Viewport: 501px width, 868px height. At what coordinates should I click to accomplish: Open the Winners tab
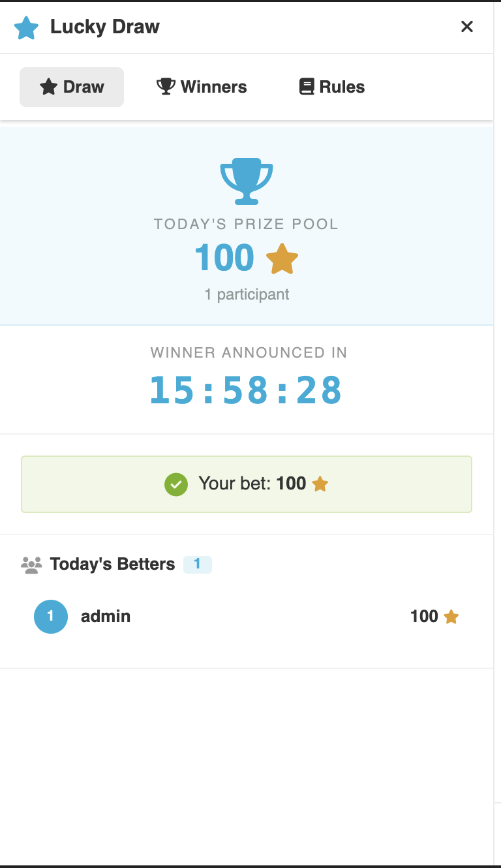pyautogui.click(x=202, y=87)
